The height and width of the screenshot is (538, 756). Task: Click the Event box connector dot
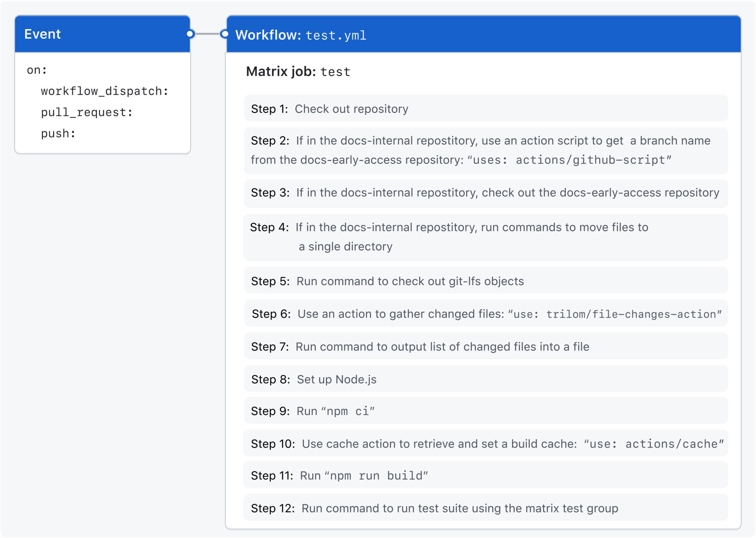190,34
